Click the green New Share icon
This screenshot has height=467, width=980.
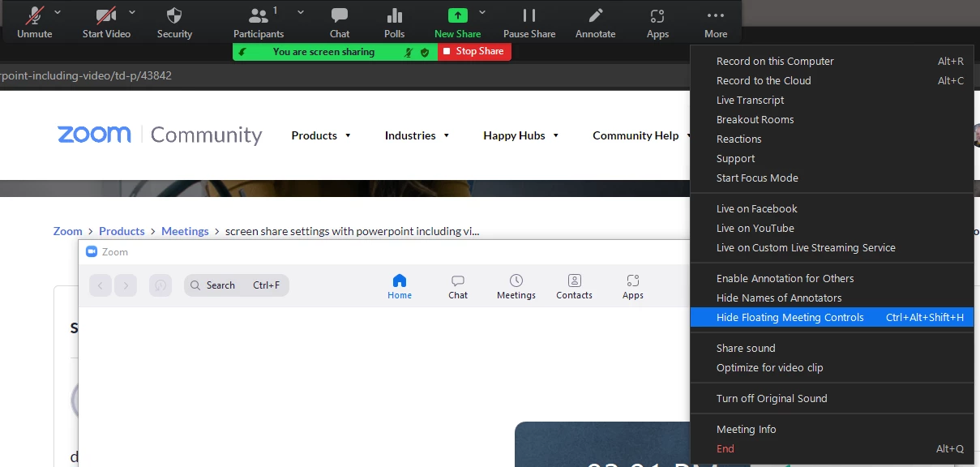coord(457,15)
